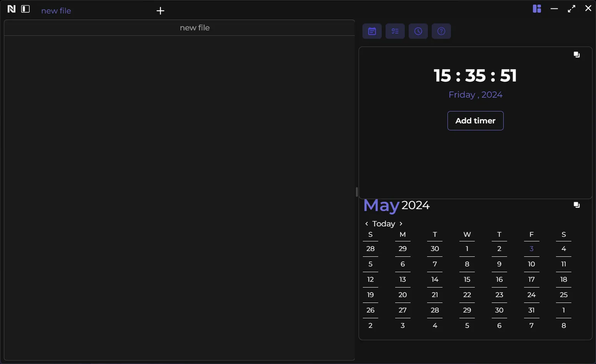Select May 18 in the calendar
The height and width of the screenshot is (364, 596).
click(564, 279)
